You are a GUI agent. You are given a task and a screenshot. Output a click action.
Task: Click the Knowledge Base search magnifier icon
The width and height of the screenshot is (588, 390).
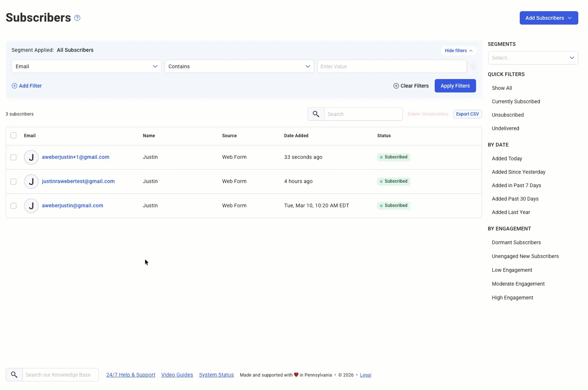pos(14,375)
